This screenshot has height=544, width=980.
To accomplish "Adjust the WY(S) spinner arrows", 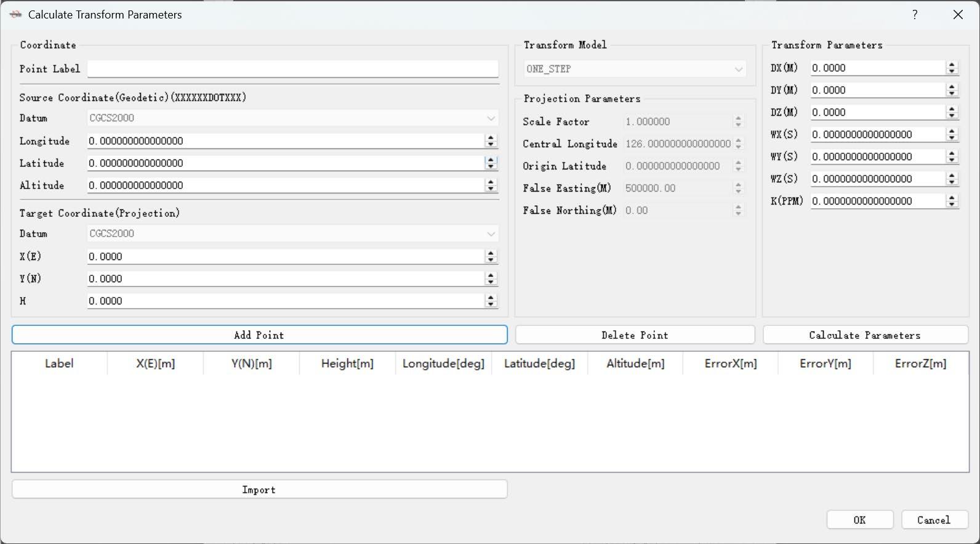I will point(952,156).
